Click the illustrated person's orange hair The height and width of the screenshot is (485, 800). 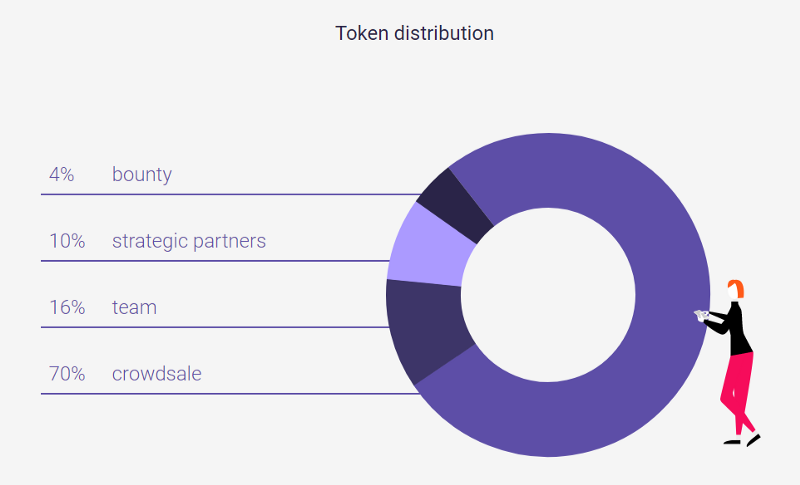coord(736,289)
